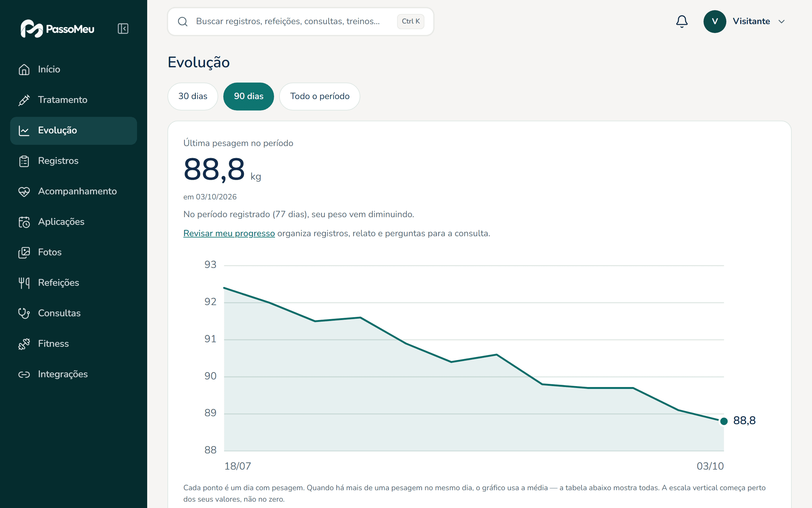
Task: Click the Refeições utensils icon
Action: click(24, 283)
